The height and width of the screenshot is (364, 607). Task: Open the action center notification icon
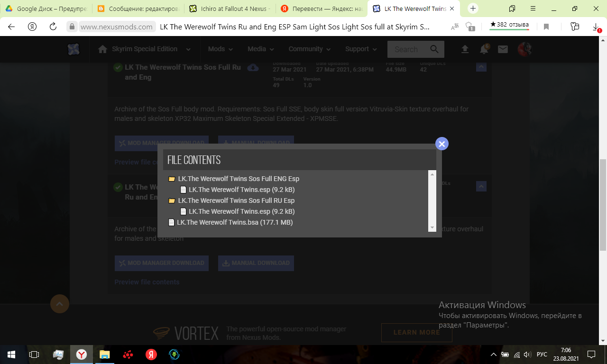point(591,354)
